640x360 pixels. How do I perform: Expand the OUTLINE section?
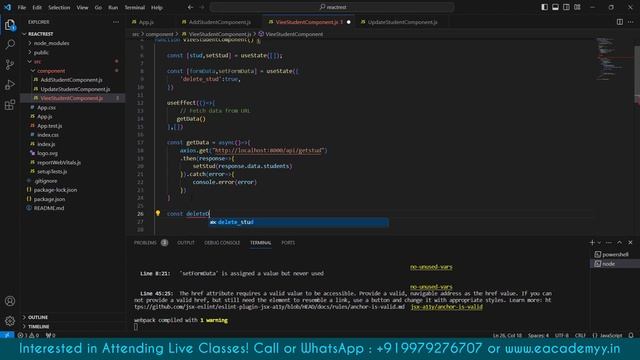[x=38, y=317]
